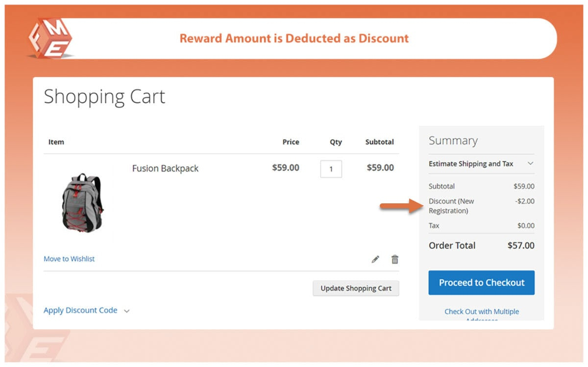Focus the quantity input box
The height and width of the screenshot is (367, 588).
pos(331,169)
